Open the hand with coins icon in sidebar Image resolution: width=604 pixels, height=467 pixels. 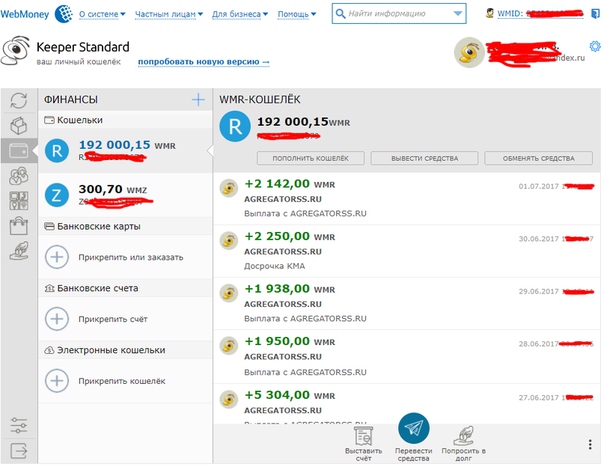[x=18, y=250]
